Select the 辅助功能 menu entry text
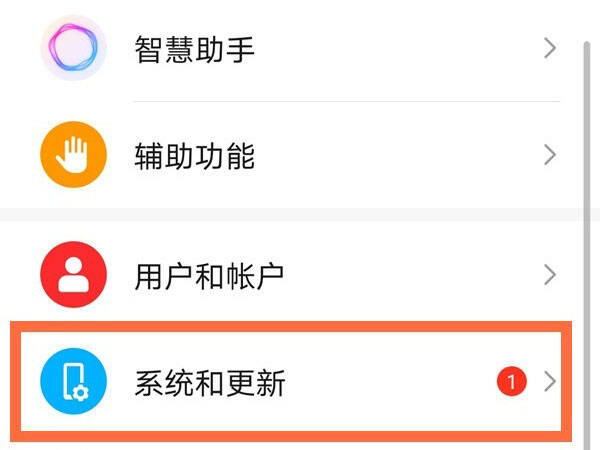This screenshot has width=600, height=450. [x=194, y=156]
